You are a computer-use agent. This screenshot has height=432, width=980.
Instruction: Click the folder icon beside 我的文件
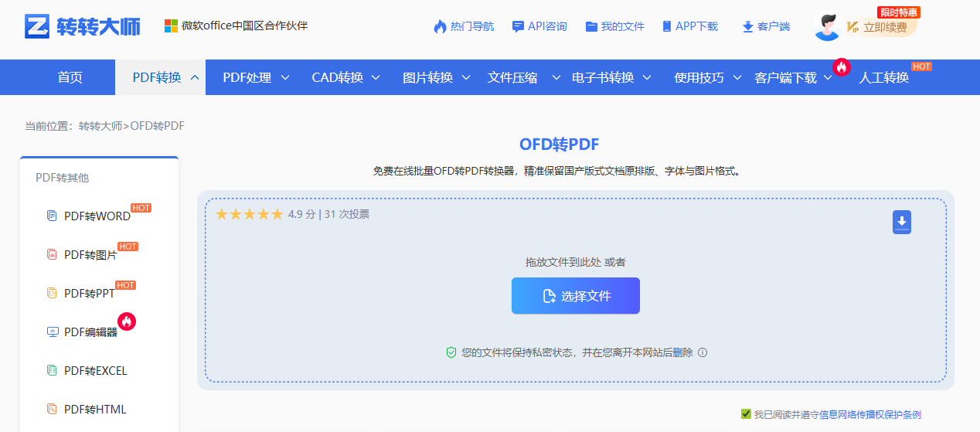tap(591, 26)
